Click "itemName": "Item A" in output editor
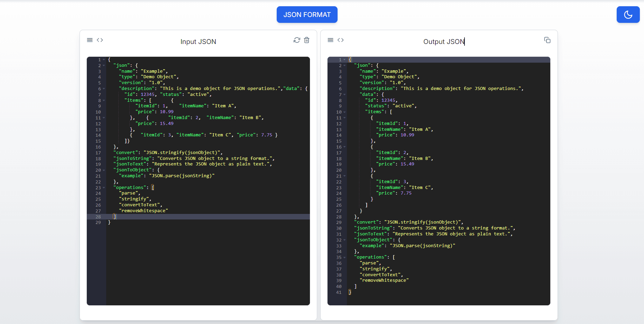The image size is (644, 324). click(405, 129)
